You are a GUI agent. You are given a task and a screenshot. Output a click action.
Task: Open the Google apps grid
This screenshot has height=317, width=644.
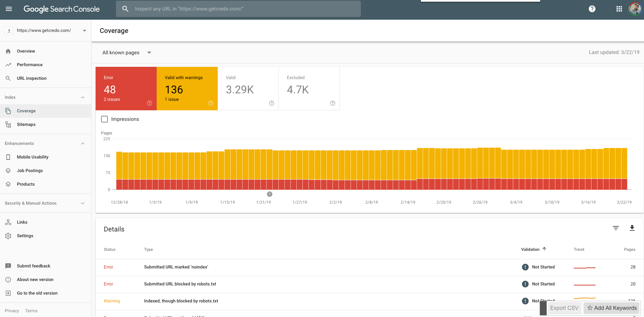(619, 9)
